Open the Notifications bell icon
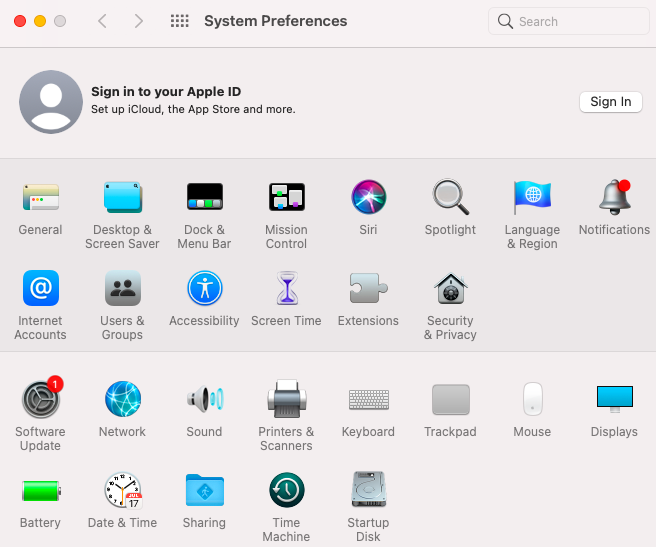This screenshot has width=656, height=547. (615, 197)
